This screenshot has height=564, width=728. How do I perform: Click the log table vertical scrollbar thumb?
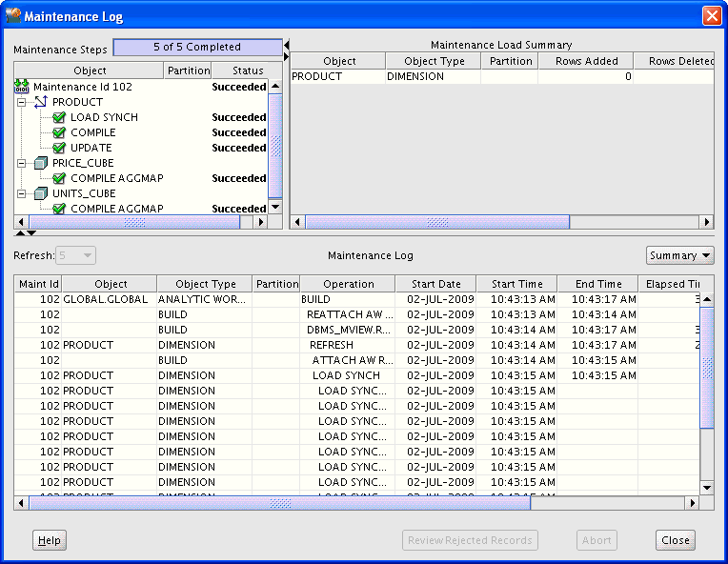tap(707, 368)
